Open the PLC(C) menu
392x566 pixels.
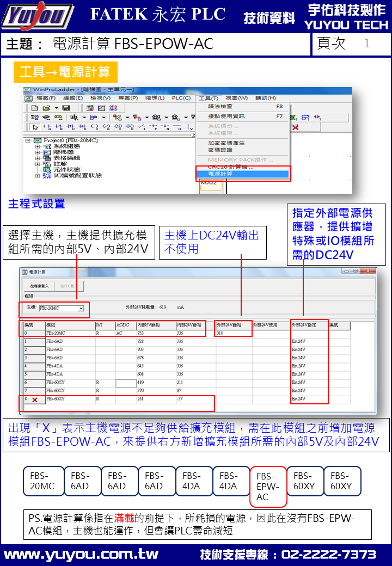click(x=181, y=98)
